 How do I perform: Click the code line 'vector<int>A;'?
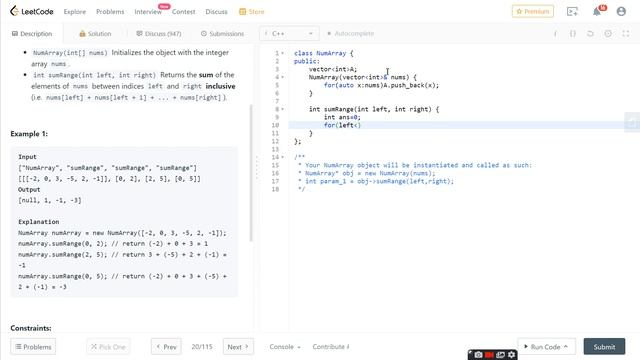pos(333,69)
